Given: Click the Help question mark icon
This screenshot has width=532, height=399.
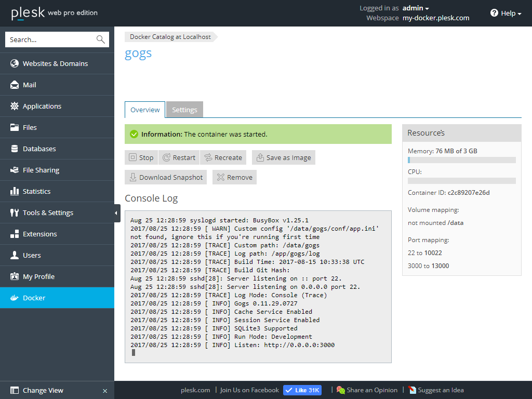Looking at the screenshot, I should coord(494,13).
